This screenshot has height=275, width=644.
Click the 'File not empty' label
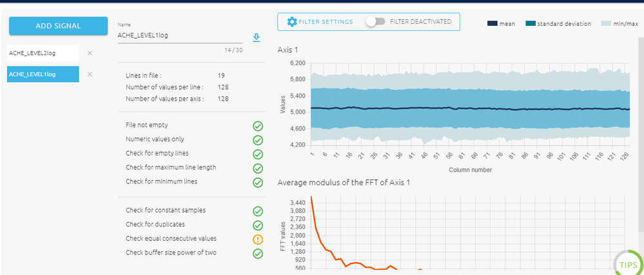[146, 125]
